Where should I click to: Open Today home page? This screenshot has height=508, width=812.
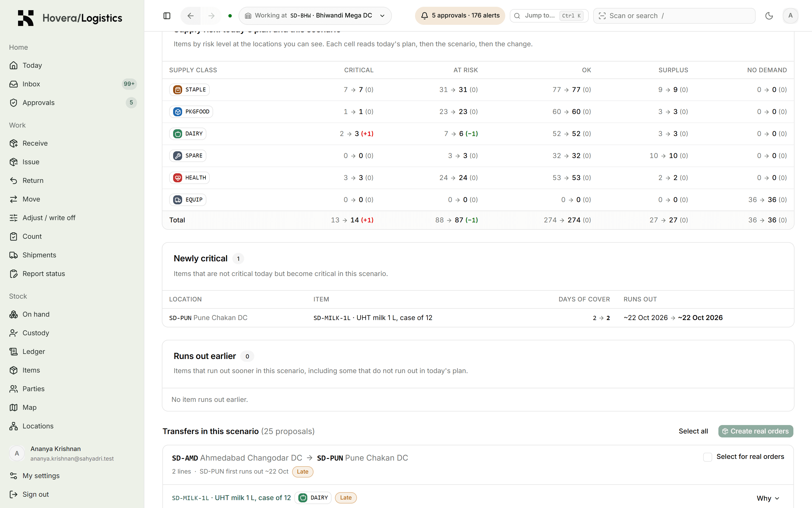coord(72,65)
